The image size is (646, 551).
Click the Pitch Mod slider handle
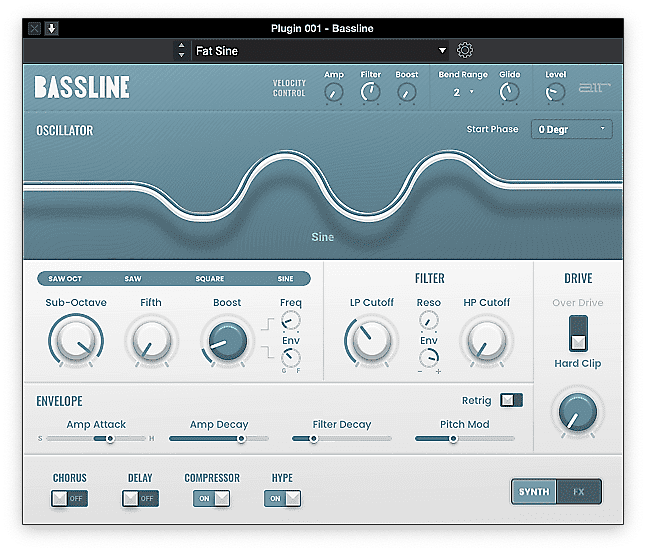[453, 439]
